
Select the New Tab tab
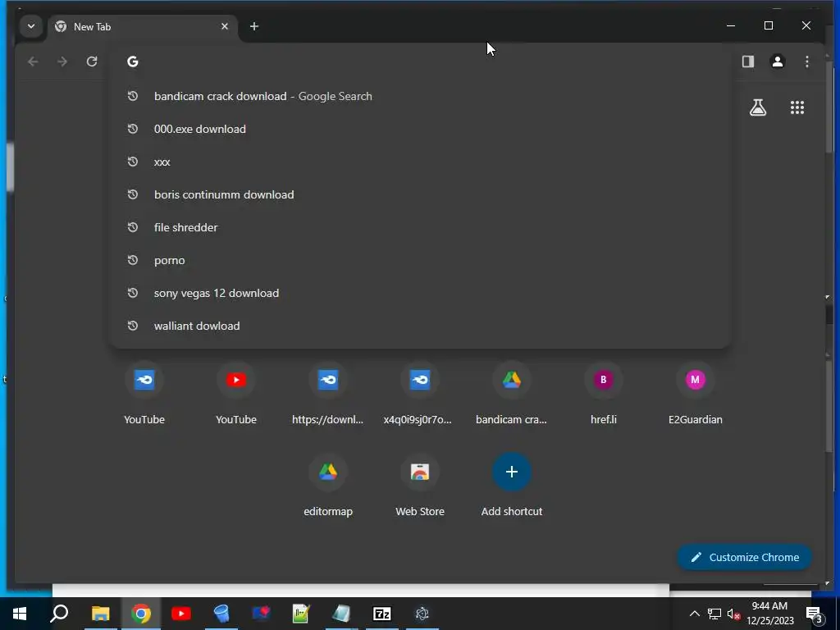(x=143, y=27)
